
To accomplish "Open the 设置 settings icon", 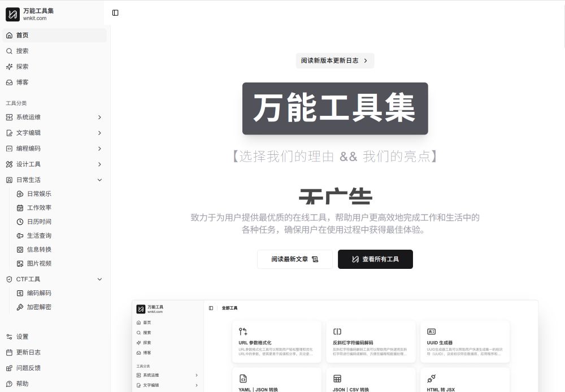I will tap(10, 337).
